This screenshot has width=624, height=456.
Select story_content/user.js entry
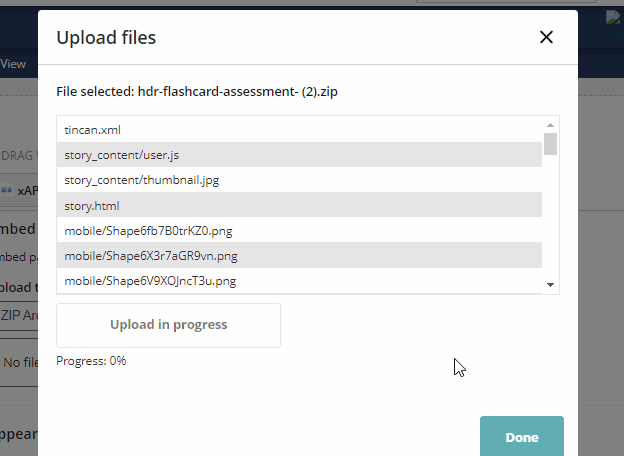(x=299, y=154)
